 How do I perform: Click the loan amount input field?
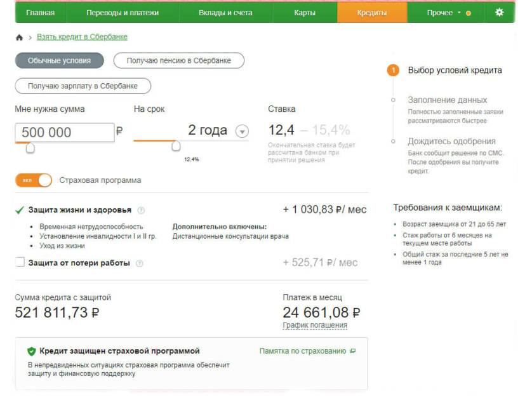(x=64, y=132)
